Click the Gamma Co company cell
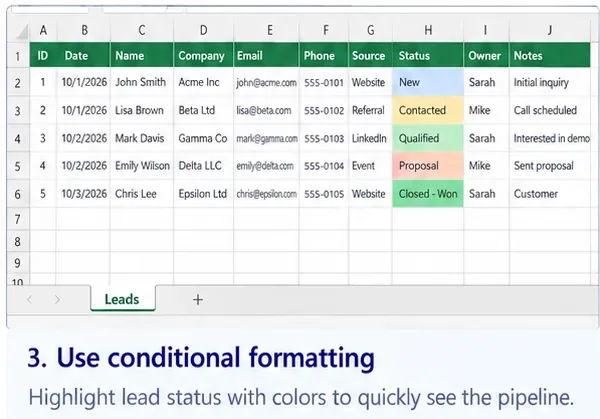The height and width of the screenshot is (419, 600). [204, 138]
